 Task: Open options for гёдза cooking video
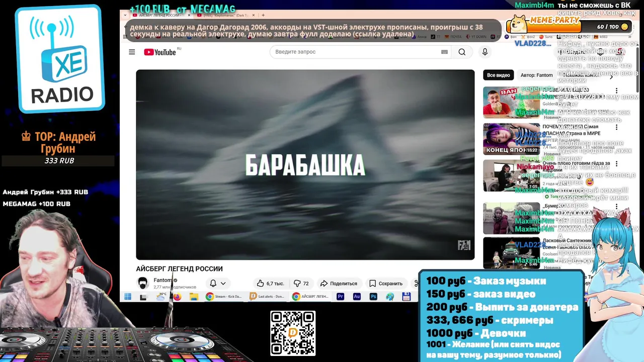tap(616, 164)
